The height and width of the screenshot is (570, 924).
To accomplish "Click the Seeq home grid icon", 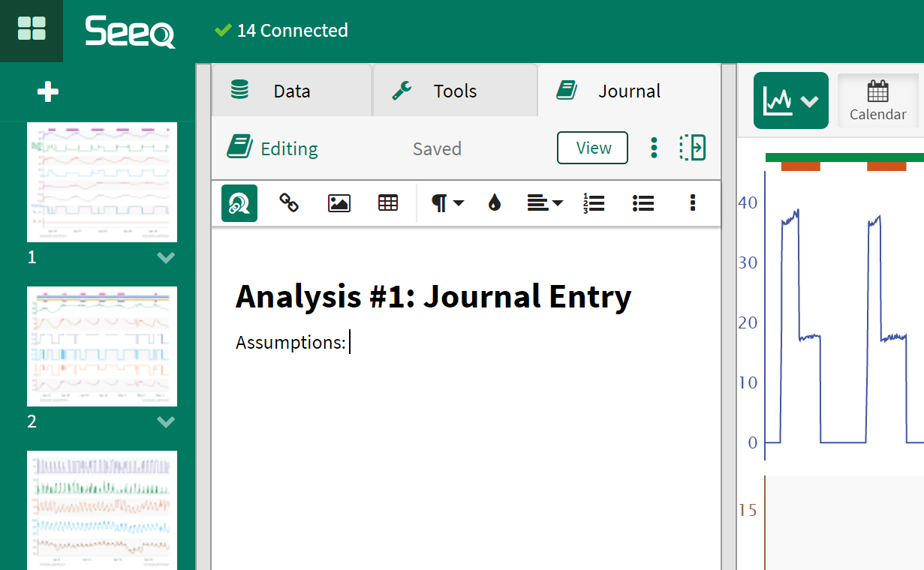I will pyautogui.click(x=32, y=30).
